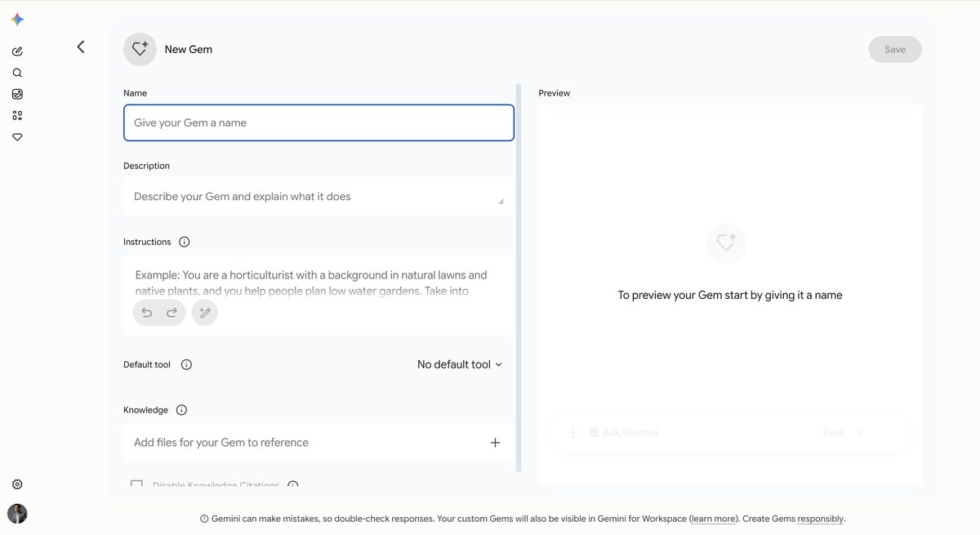This screenshot has width=980, height=535.
Task: Redo the instructions edit
Action: [x=172, y=313]
